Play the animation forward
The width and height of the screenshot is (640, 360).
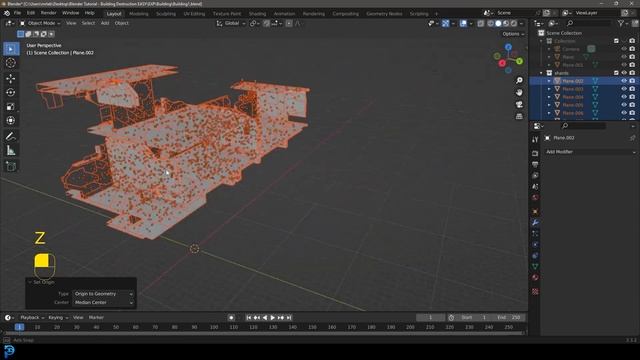[x=273, y=318]
